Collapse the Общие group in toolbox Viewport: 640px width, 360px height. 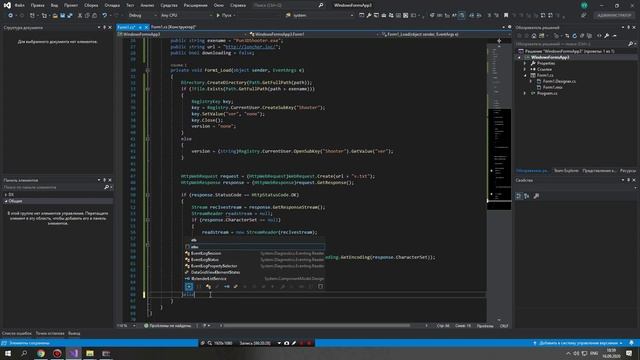[x=6, y=201]
